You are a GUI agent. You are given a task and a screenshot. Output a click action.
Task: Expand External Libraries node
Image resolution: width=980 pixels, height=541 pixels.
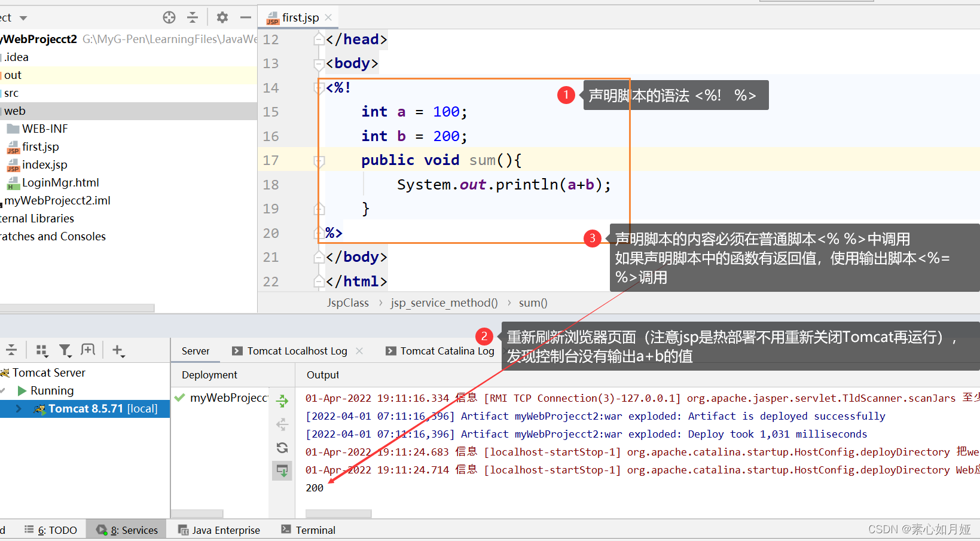point(37,218)
